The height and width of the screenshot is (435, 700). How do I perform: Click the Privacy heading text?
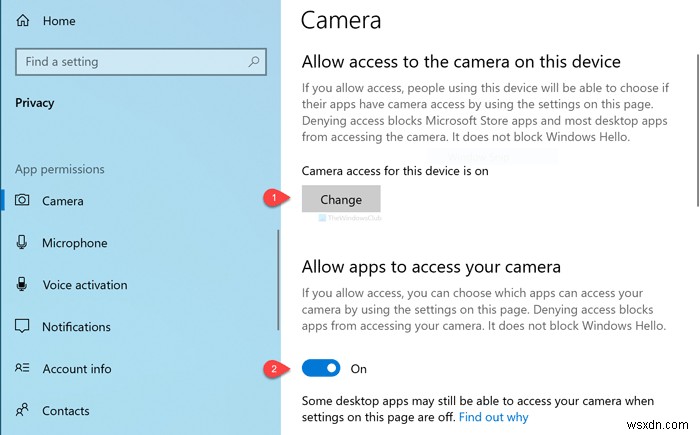point(35,103)
